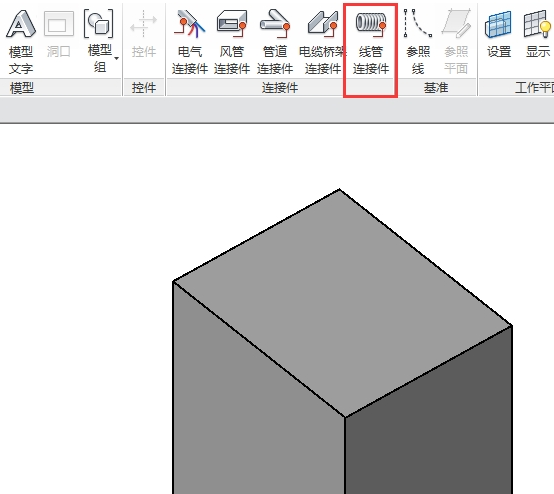Click the Reference Plane (参照平面) tool
554x494 pixels.
coord(456,42)
